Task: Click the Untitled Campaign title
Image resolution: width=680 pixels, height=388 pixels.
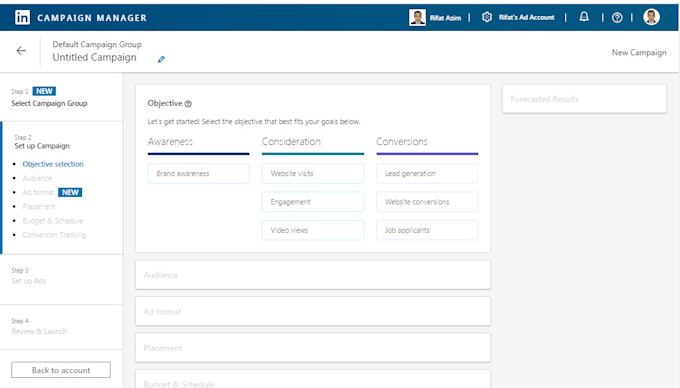Action: (x=95, y=57)
